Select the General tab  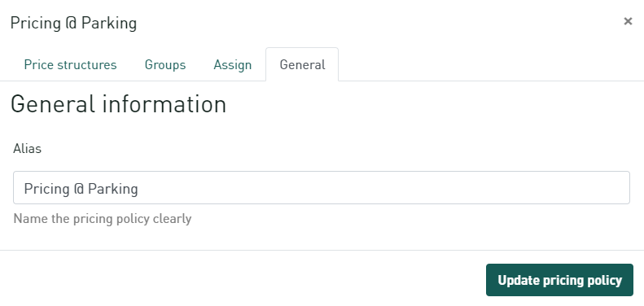(302, 65)
